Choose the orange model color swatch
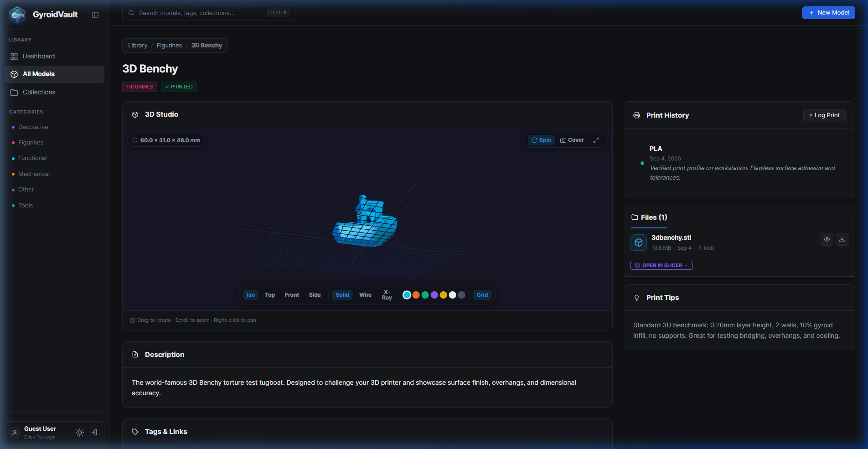 pos(416,295)
